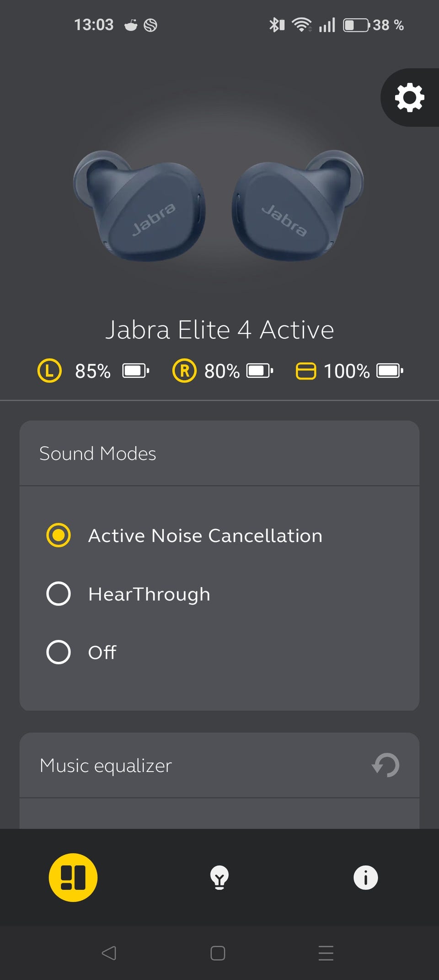The width and height of the screenshot is (439, 980).
Task: Reset music equalizer with the circular arrow
Action: click(385, 765)
